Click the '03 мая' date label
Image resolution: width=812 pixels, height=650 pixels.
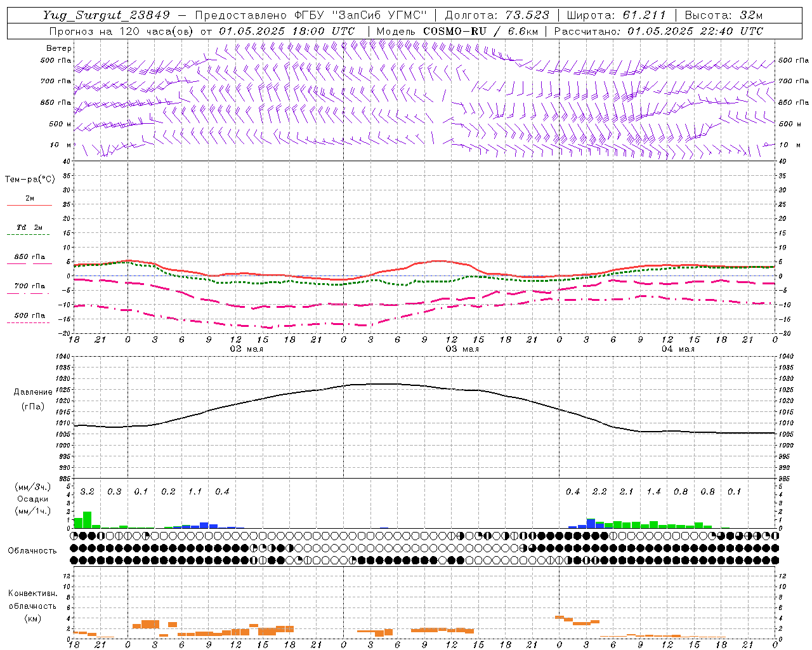click(462, 349)
